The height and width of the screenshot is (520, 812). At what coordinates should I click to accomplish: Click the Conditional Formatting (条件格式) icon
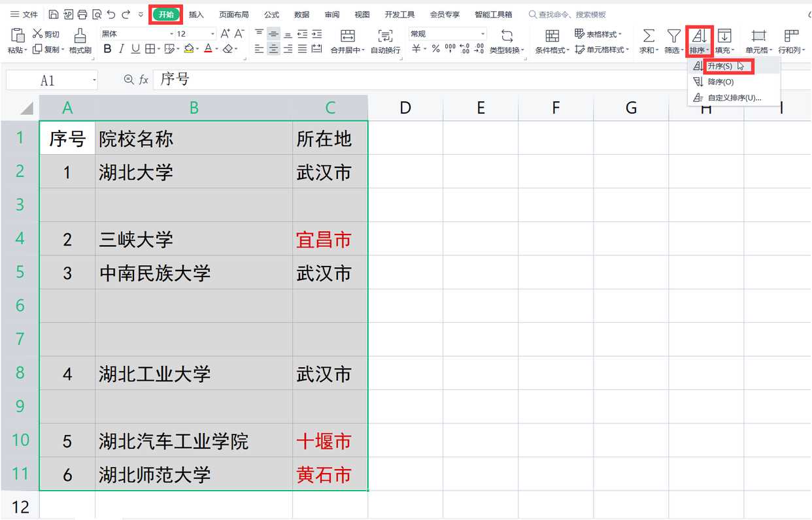tap(552, 36)
